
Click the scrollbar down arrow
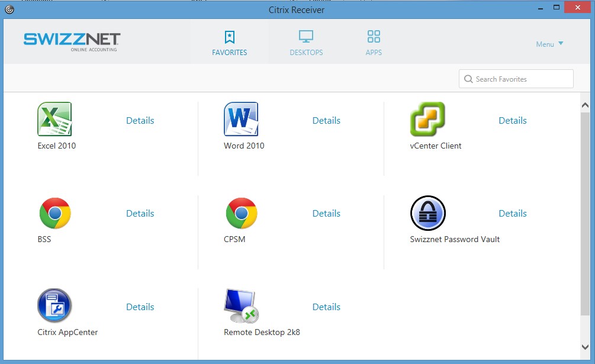[x=585, y=347]
